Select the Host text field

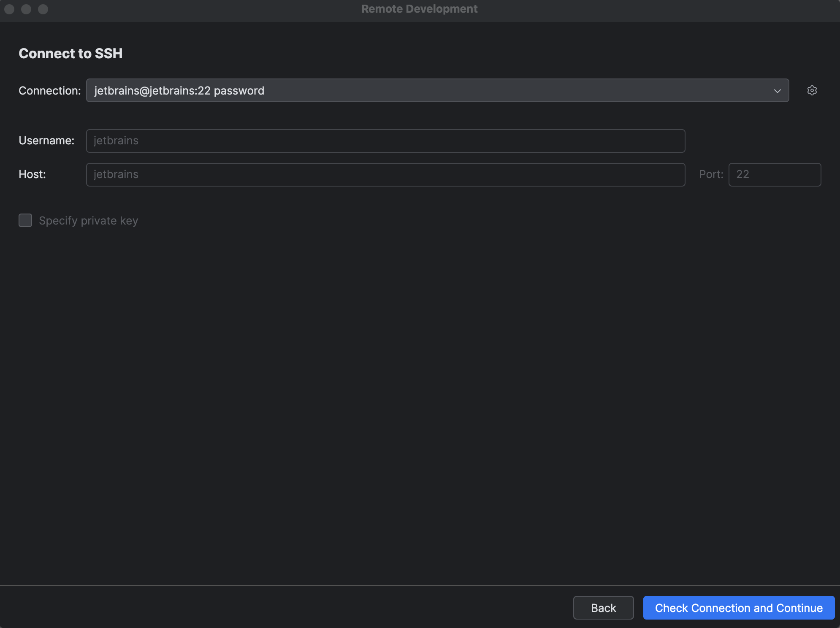380,174
